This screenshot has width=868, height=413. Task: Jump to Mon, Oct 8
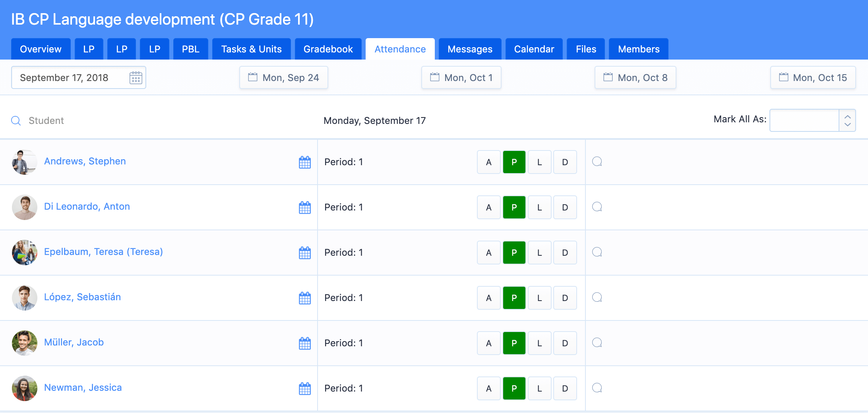click(635, 77)
